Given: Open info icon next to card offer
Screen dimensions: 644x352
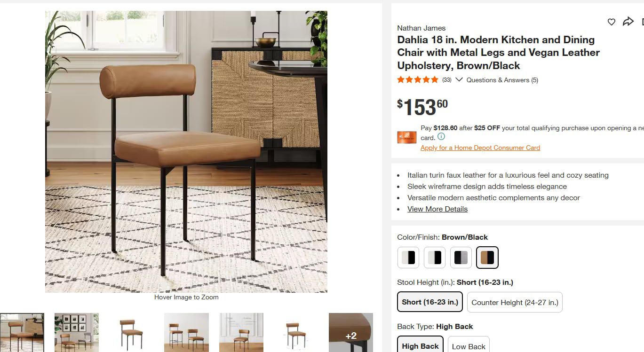Looking at the screenshot, I should point(441,137).
